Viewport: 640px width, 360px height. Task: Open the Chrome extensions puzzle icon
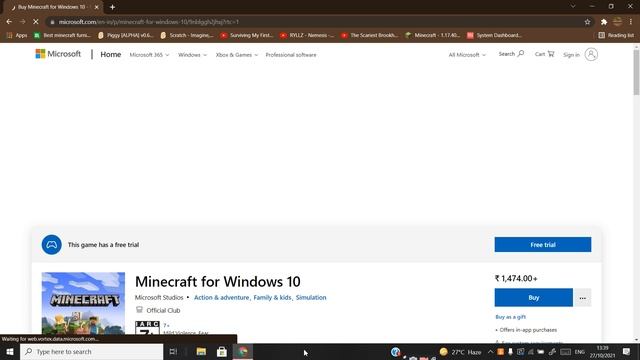(604, 22)
